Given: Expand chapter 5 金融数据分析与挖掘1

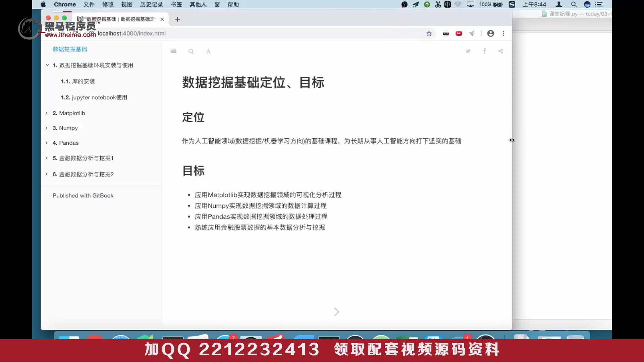Looking at the screenshot, I should (x=47, y=158).
